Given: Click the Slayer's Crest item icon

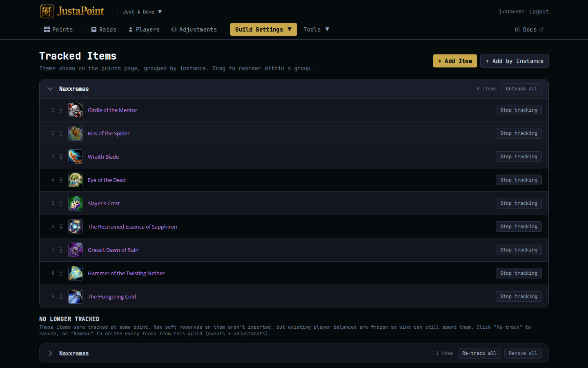Looking at the screenshot, I should click(76, 203).
